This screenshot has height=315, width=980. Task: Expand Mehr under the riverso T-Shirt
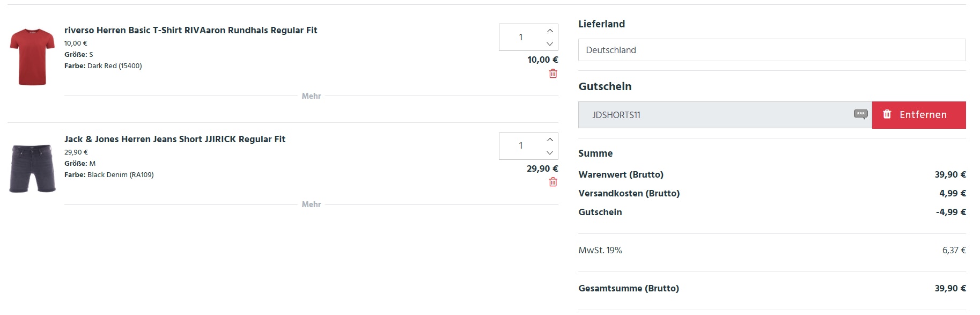311,96
